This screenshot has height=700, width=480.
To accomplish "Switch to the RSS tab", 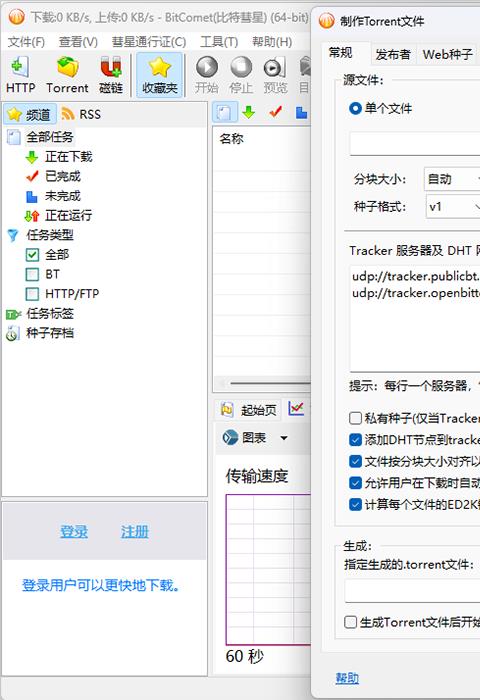I will coord(81,114).
